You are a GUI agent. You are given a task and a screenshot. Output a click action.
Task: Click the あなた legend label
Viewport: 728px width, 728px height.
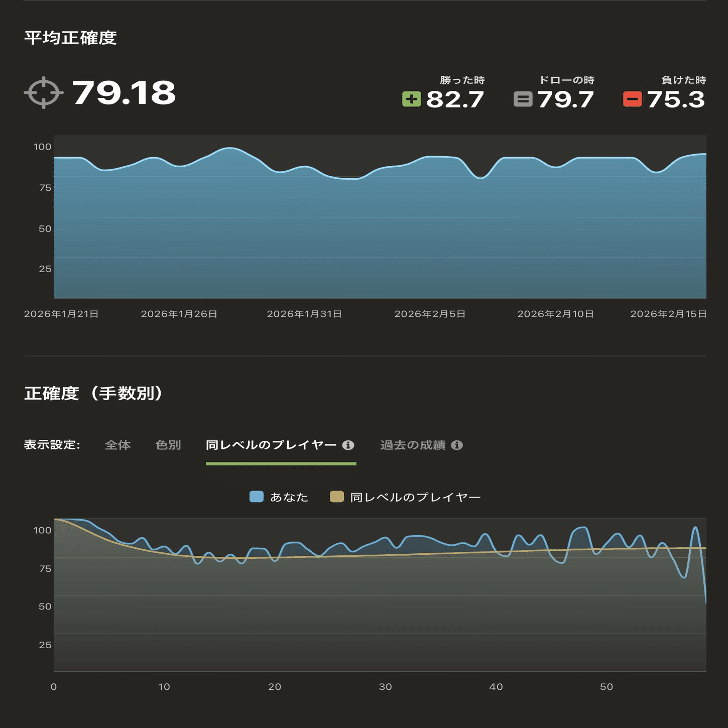(x=289, y=498)
